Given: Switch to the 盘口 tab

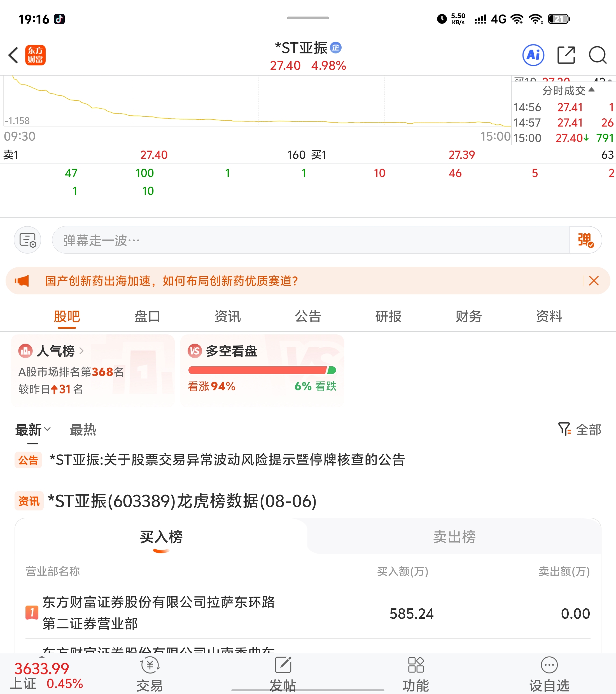Looking at the screenshot, I should [147, 316].
